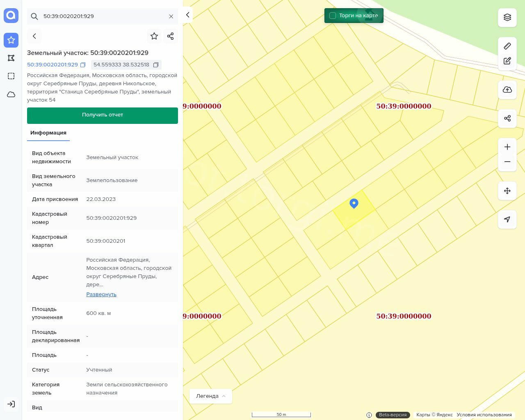Click the cadastral number search field
This screenshot has width=525, height=420.
point(103,16)
